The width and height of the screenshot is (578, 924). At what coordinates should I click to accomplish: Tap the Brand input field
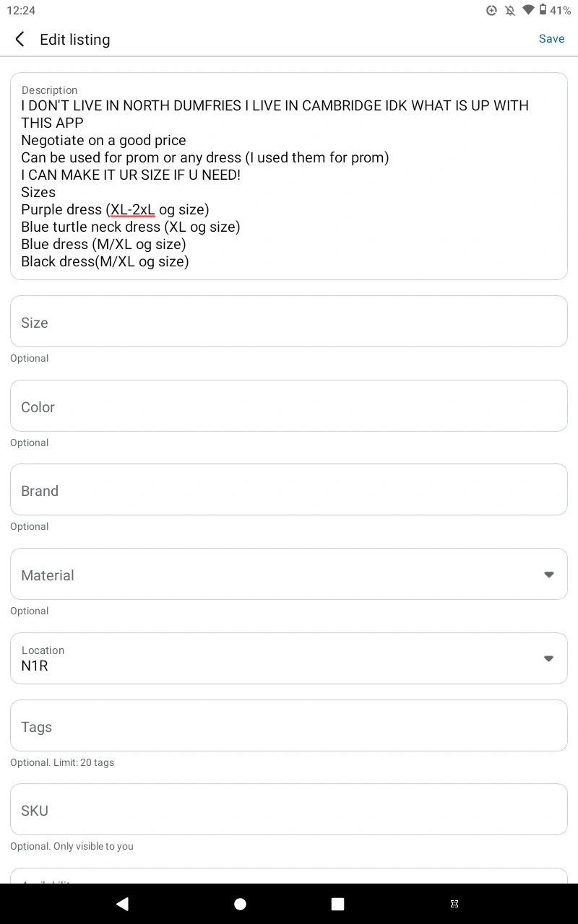tap(289, 489)
